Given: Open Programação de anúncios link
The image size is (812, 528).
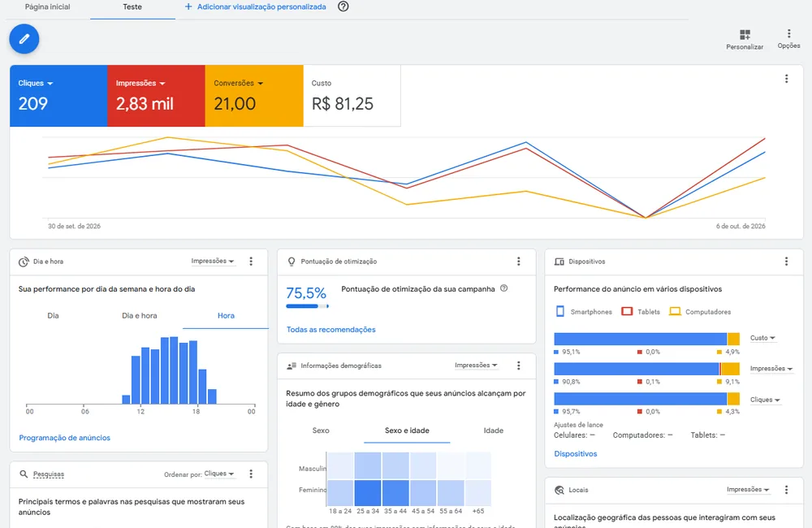Looking at the screenshot, I should [65, 438].
